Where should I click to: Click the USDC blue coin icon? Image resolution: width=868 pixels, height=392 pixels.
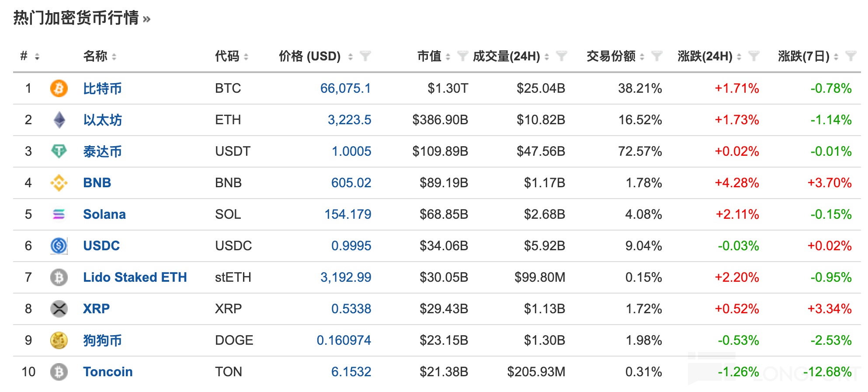coord(59,246)
